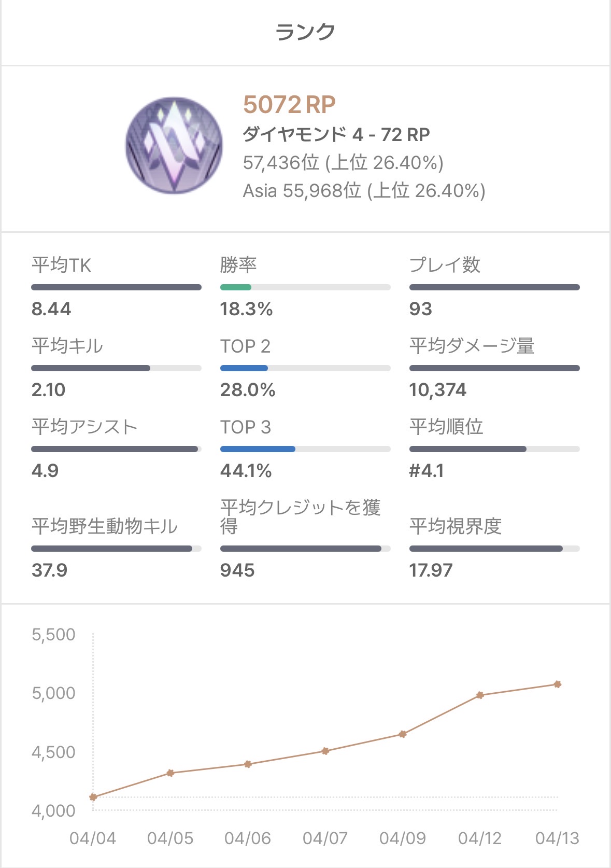Click the 平均順位 progress bar
The image size is (611, 868).
tap(494, 449)
